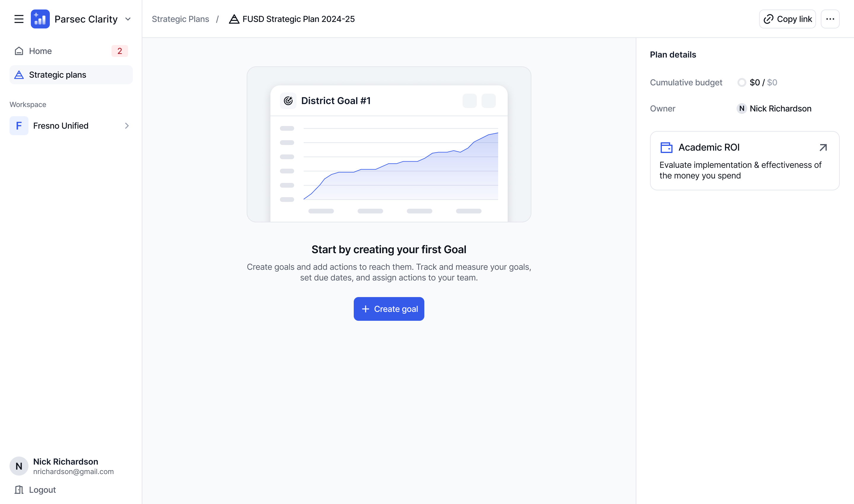This screenshot has width=854, height=504.
Task: Click the Academic ROI wallet icon
Action: click(x=666, y=147)
